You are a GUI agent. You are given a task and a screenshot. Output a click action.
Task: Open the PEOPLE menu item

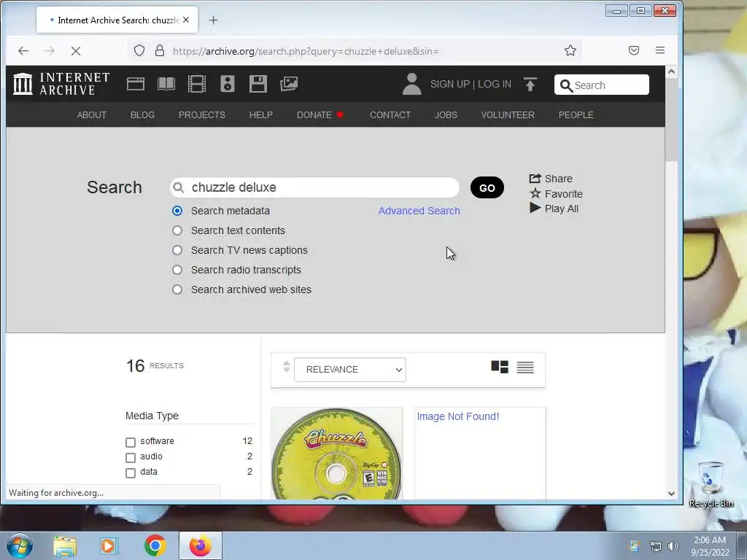[576, 114]
